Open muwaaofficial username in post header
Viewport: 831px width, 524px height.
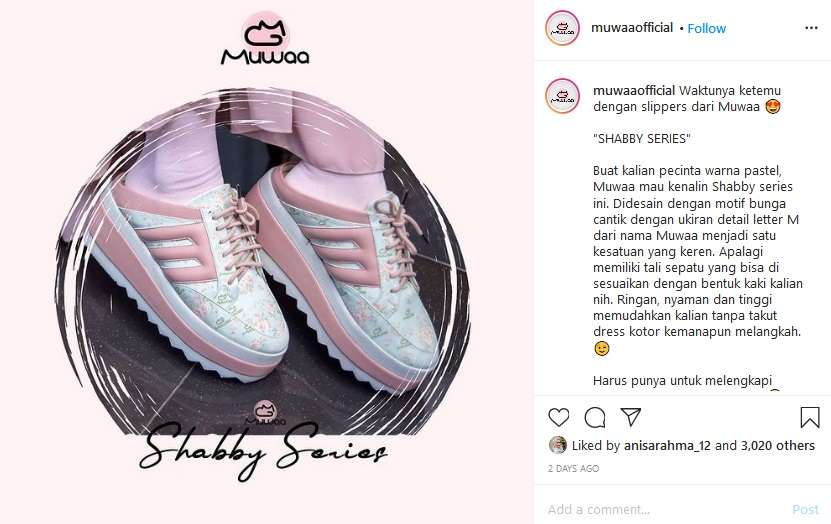click(632, 28)
